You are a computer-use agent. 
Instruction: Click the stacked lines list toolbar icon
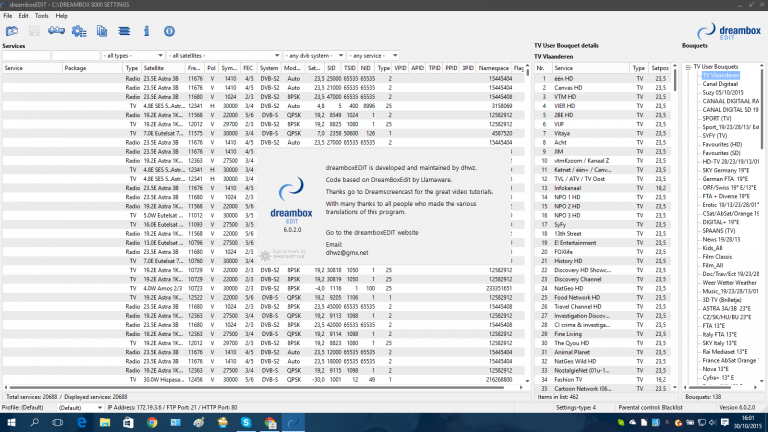pos(123,32)
